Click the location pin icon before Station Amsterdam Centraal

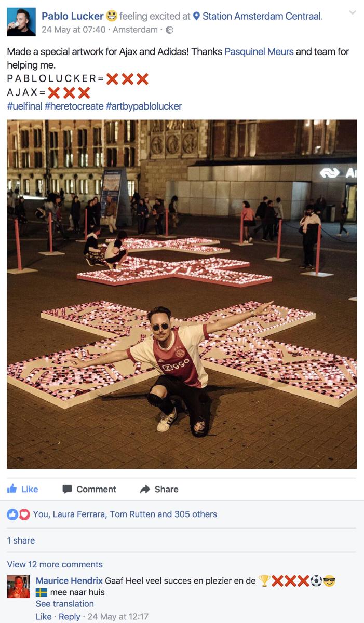point(196,16)
